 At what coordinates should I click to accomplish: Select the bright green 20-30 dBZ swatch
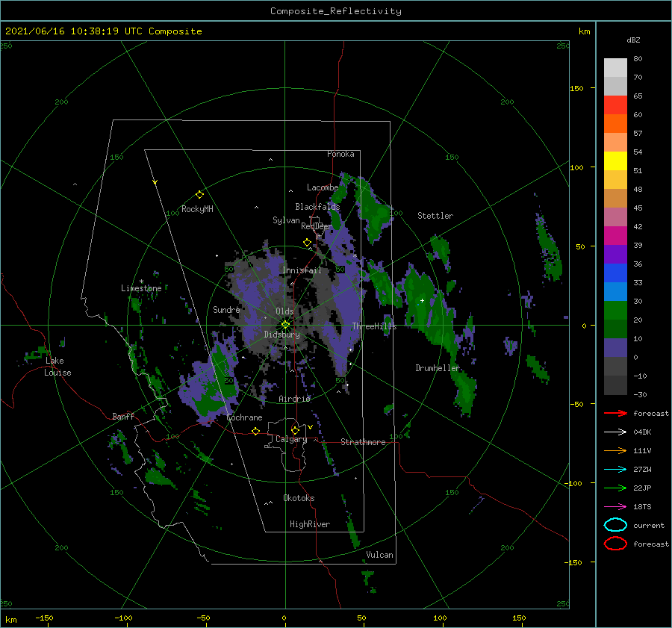coord(615,311)
